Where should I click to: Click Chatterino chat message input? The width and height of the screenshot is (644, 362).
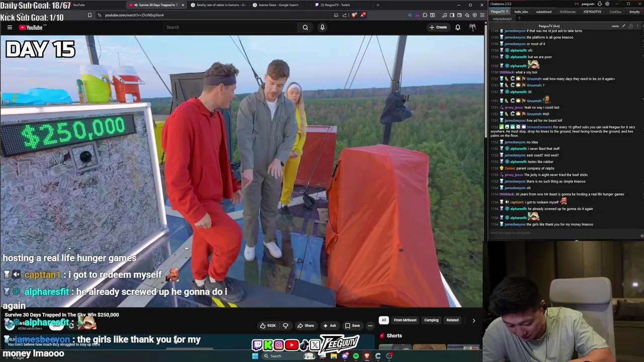(563, 233)
